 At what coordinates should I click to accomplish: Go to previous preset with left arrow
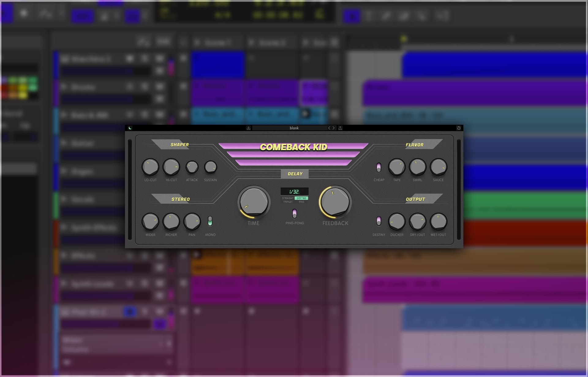tap(329, 128)
